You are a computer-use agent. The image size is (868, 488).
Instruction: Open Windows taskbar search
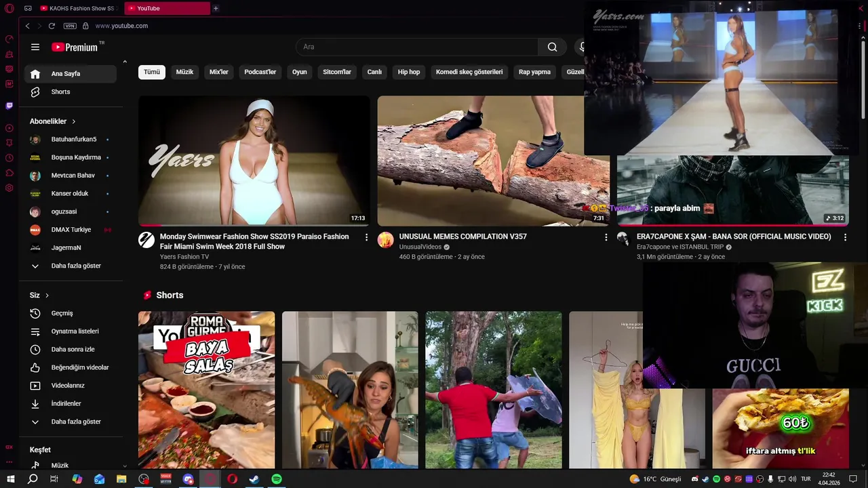pos(33,479)
